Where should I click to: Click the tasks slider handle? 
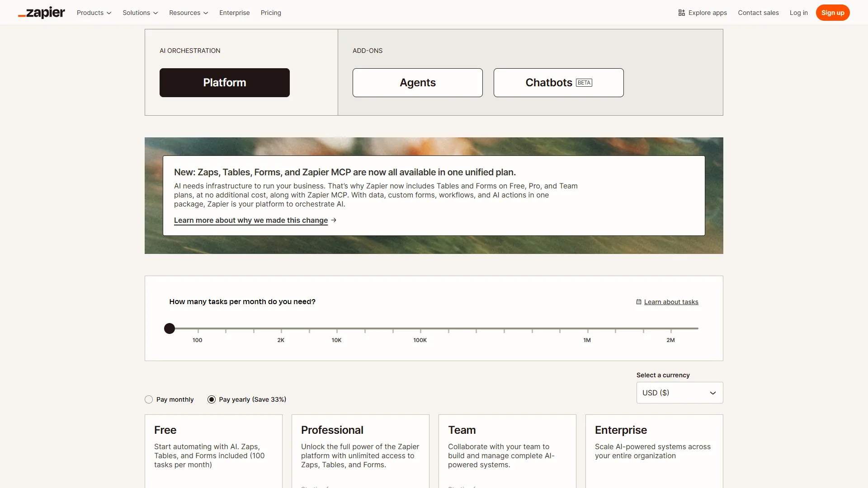click(170, 328)
